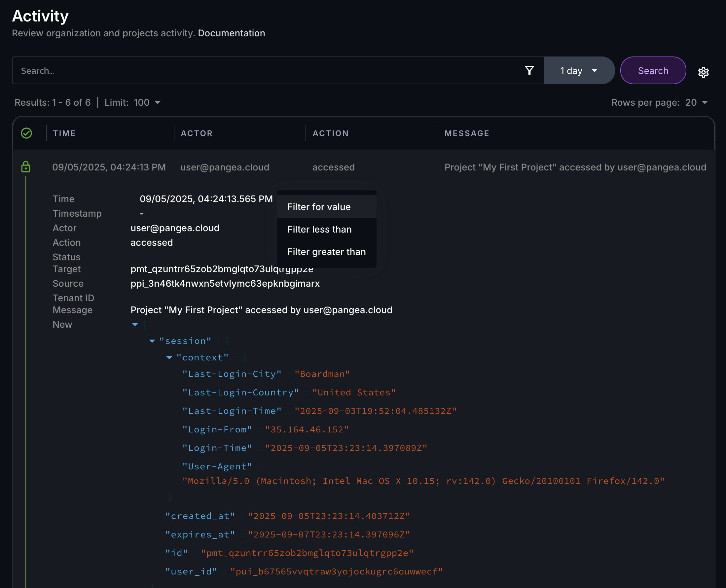
Task: Click the filter funnel icon in search bar
Action: click(x=529, y=70)
